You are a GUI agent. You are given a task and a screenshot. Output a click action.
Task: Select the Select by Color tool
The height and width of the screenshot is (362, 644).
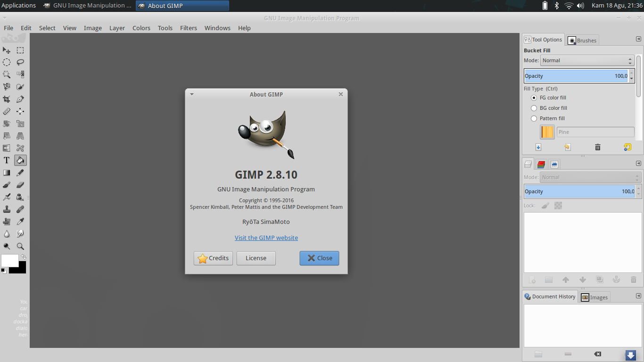coord(20,74)
